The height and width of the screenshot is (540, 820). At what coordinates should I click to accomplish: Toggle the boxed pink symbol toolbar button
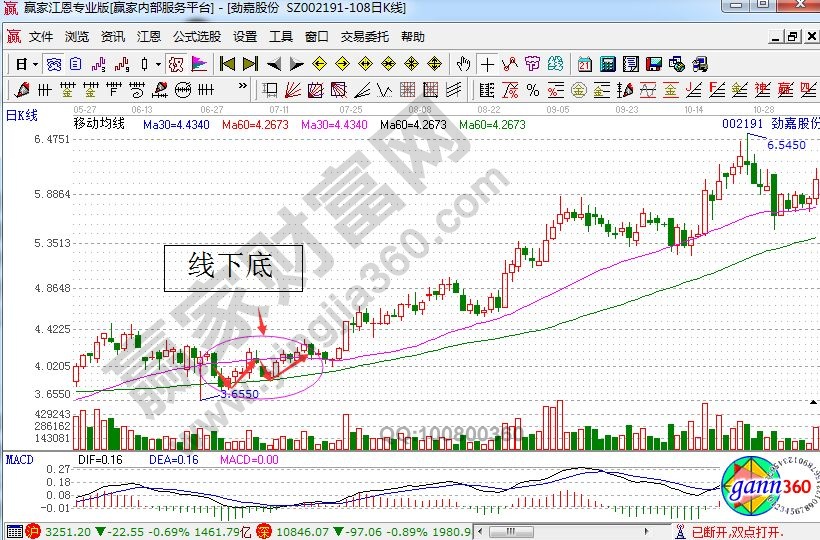[x=175, y=64]
